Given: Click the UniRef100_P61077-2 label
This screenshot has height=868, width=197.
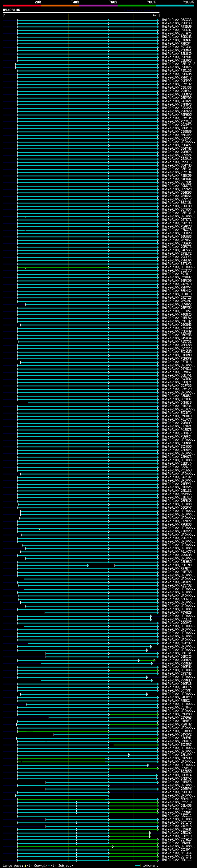Looking at the screenshot, I should [178, 410].
